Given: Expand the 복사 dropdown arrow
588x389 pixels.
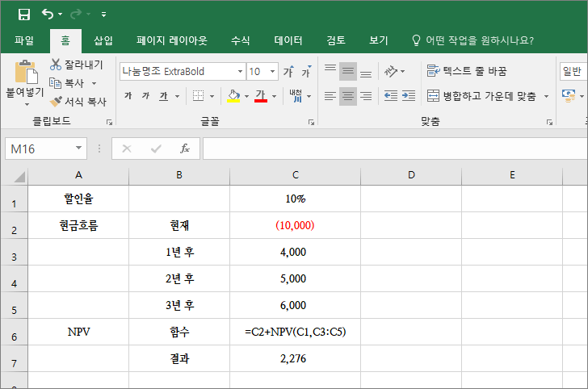Looking at the screenshot, I should pos(94,83).
